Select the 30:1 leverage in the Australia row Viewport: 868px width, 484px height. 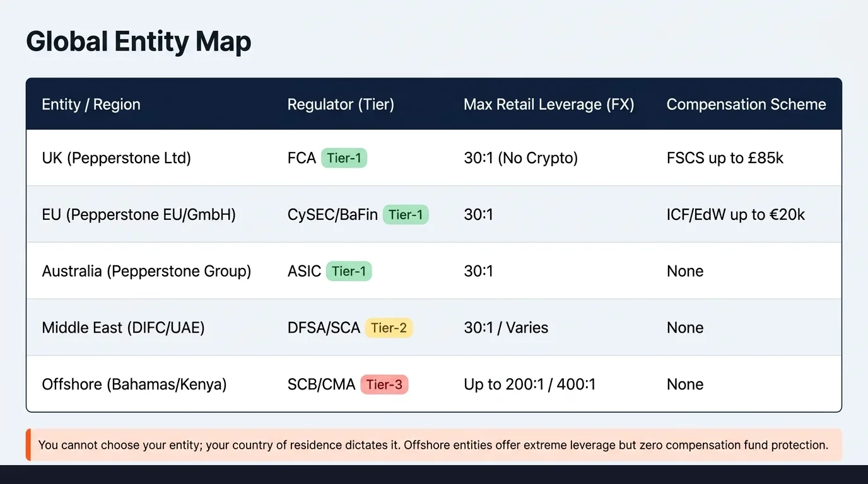tap(478, 271)
